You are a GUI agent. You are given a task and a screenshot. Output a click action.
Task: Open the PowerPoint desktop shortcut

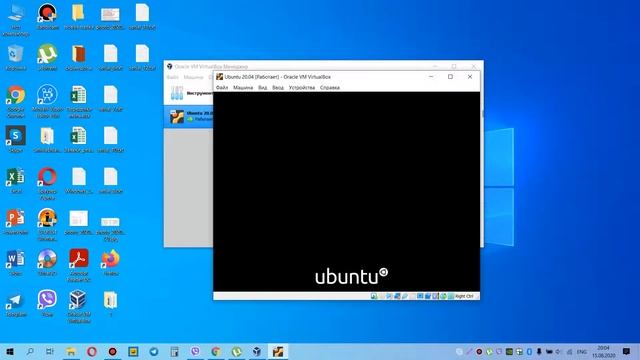click(x=16, y=221)
